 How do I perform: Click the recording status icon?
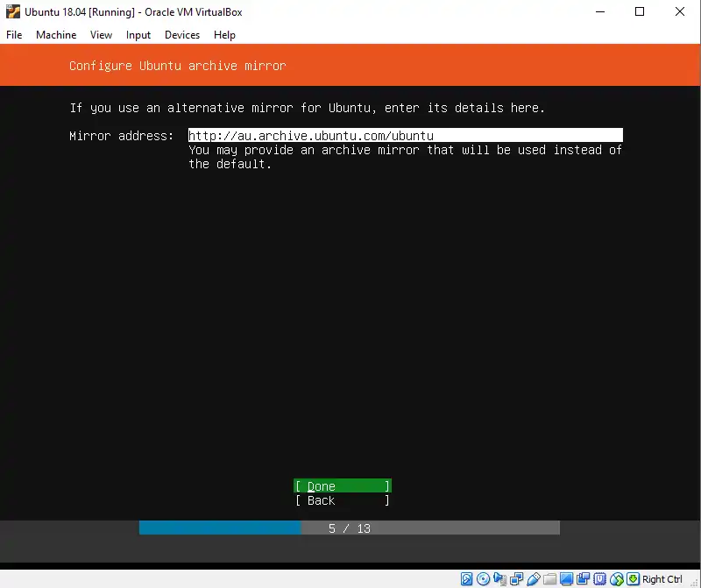coord(583,579)
